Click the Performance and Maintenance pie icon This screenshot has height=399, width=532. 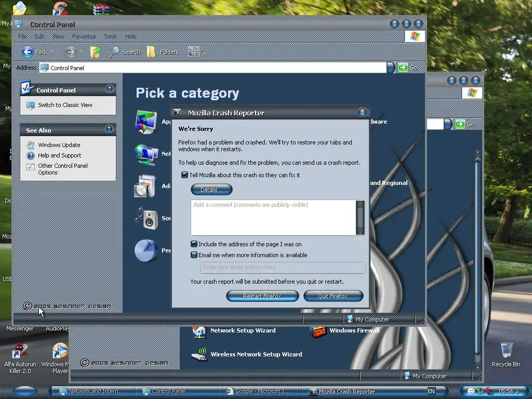(146, 250)
